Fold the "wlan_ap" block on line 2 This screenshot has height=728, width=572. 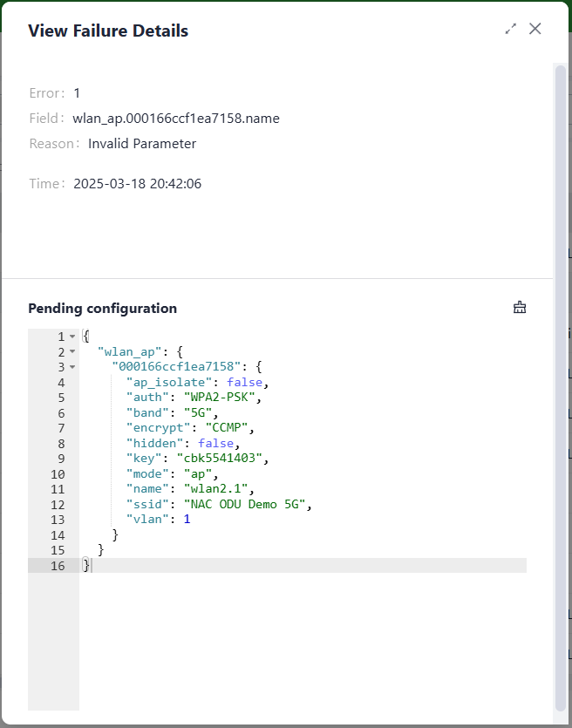(x=71, y=352)
